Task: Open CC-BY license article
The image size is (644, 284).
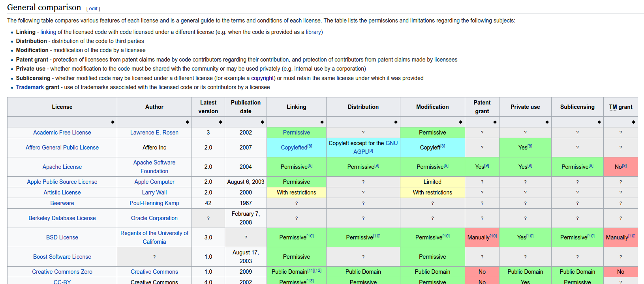Action: [x=62, y=282]
